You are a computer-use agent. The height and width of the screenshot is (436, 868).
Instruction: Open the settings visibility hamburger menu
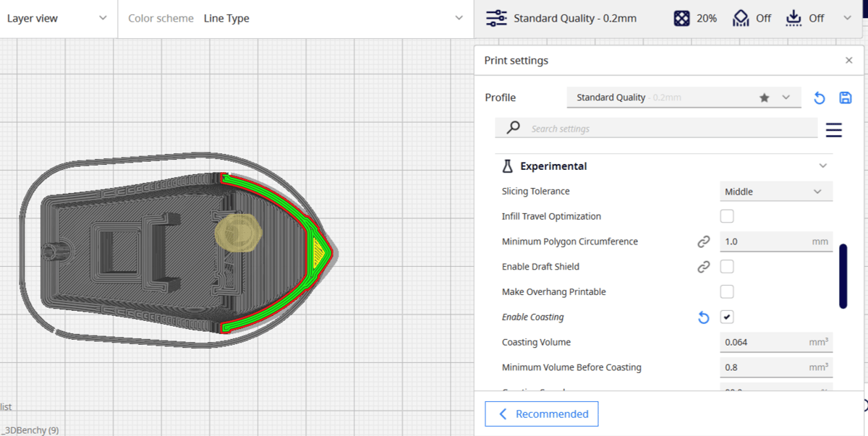point(833,129)
